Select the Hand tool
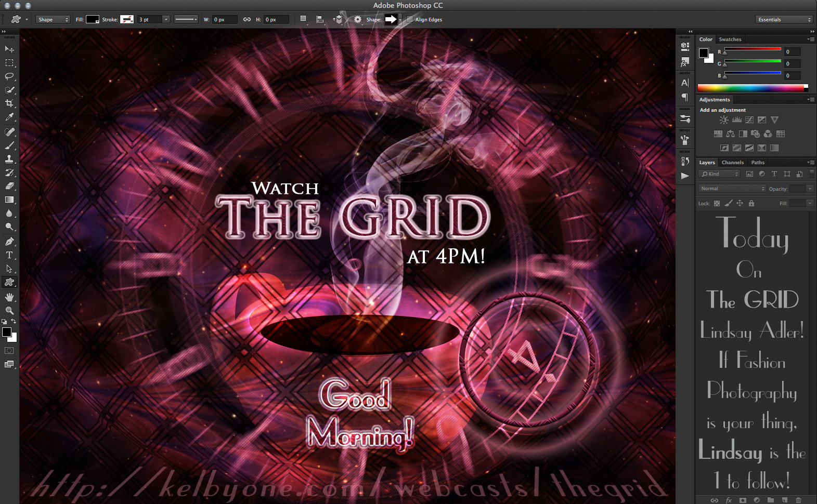The image size is (817, 504). pos(9,297)
